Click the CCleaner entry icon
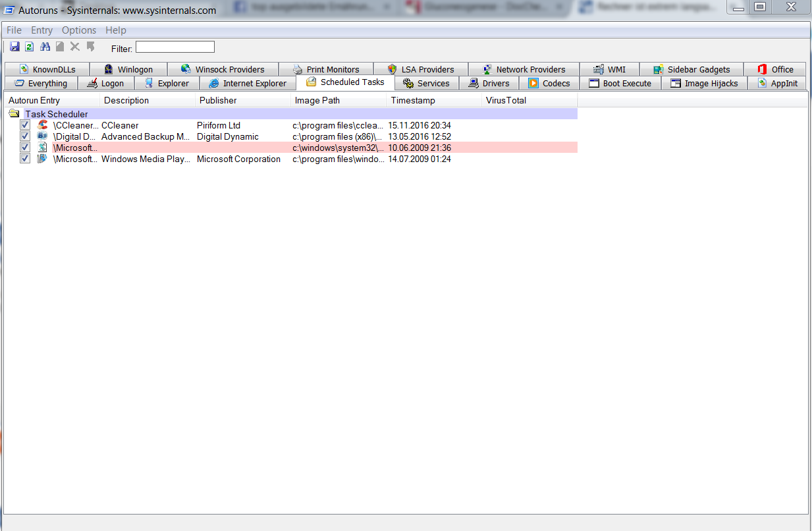 coord(42,125)
